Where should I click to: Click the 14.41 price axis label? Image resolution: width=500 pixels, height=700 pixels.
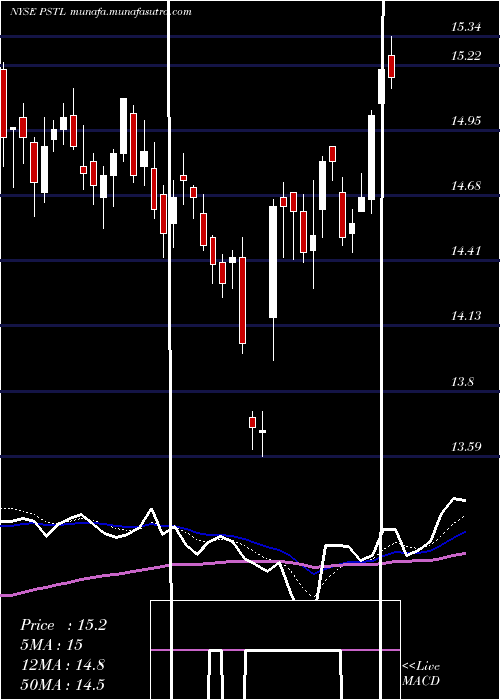466,251
